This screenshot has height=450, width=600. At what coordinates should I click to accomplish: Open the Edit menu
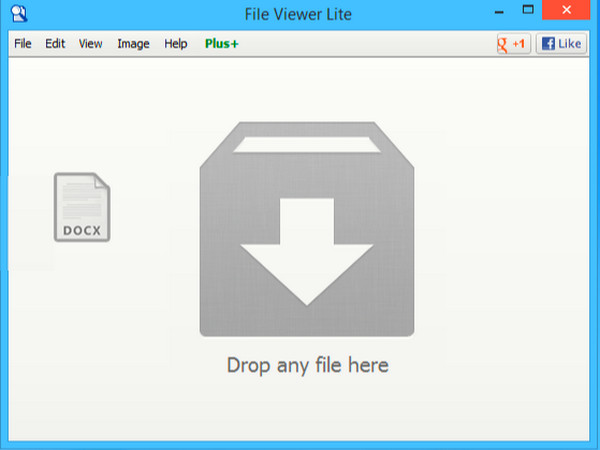(55, 44)
